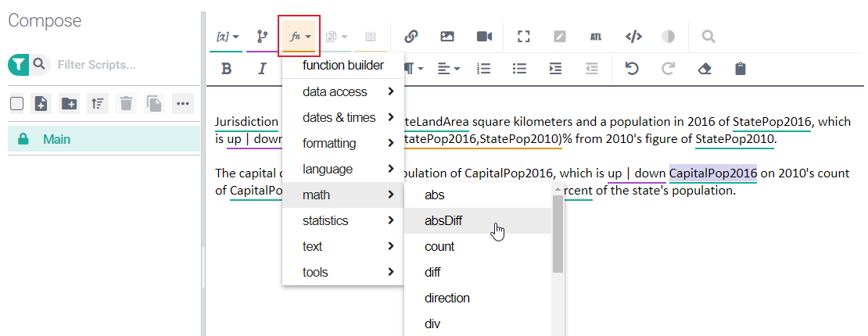Select absDiff from the math submenu
The width and height of the screenshot is (868, 336).
point(443,220)
